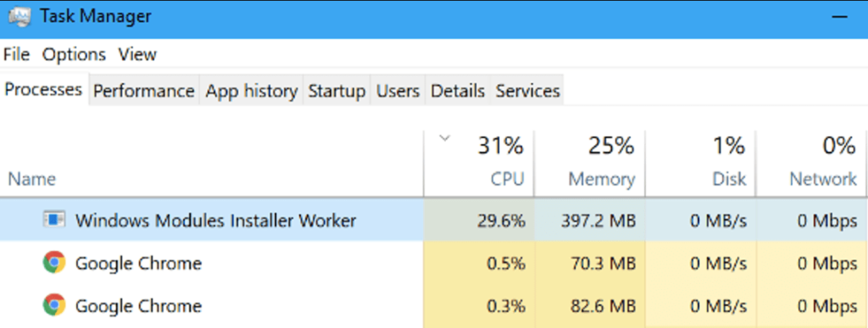Switch to the Performance tab

[x=144, y=91]
